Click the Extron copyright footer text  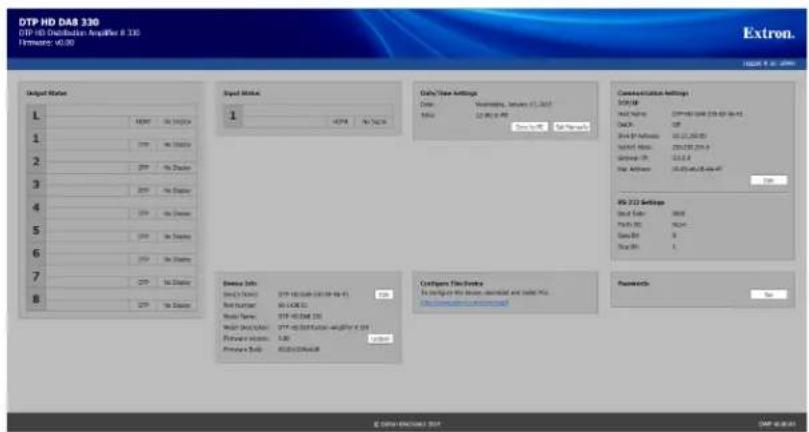[407, 424]
